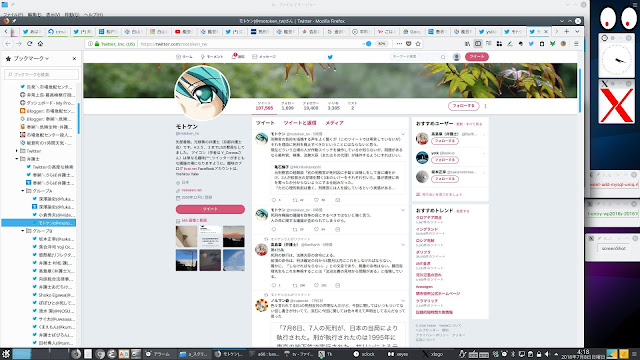640x360 pixels.
Task: Click the Evernote elephant extension icon
Action: (520, 44)
